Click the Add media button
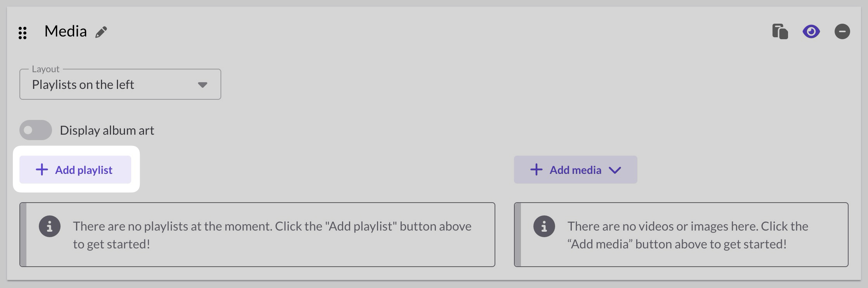The height and width of the screenshot is (288, 868). (575, 170)
